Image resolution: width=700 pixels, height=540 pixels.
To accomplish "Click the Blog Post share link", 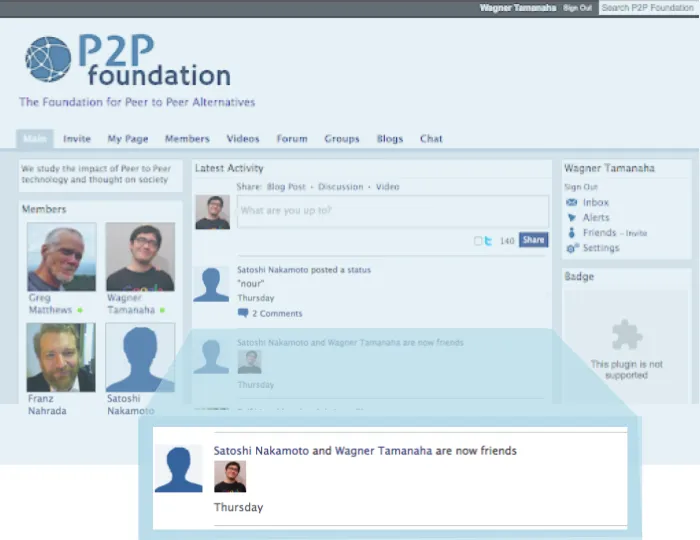I will point(286,187).
